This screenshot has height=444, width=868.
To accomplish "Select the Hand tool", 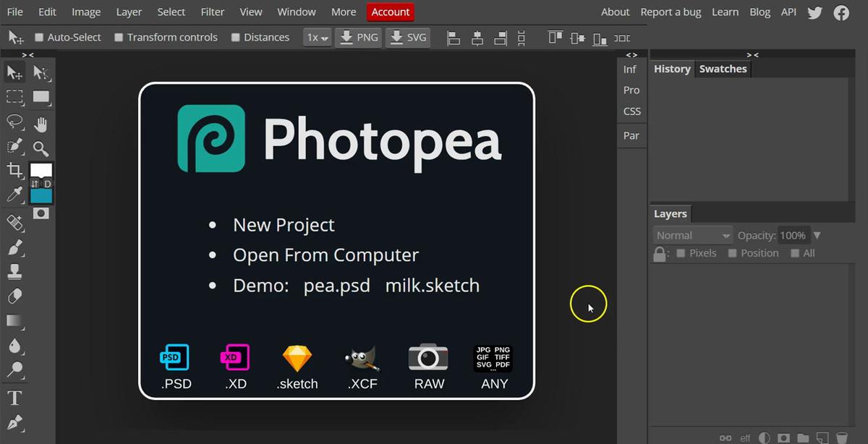I will [41, 124].
